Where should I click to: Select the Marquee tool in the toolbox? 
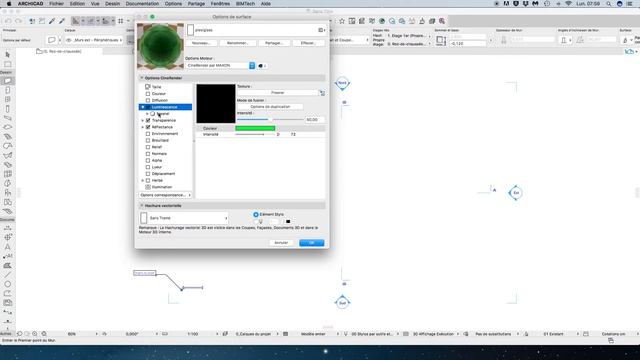(x=7, y=64)
